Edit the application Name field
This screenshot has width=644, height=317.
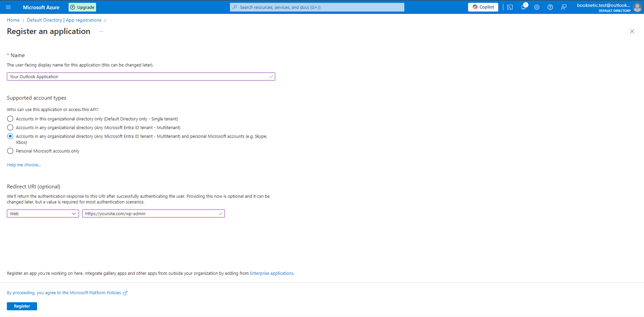click(141, 77)
